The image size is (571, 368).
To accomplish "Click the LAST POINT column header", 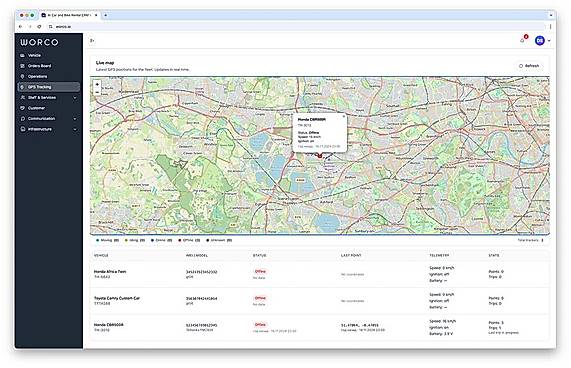I will coord(351,256).
